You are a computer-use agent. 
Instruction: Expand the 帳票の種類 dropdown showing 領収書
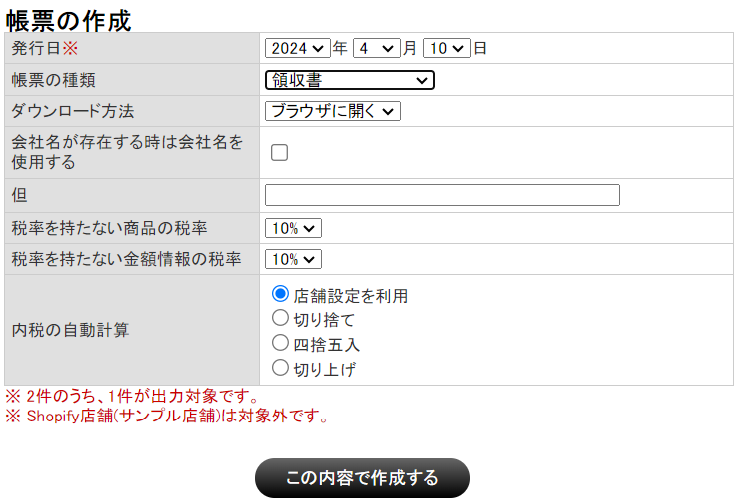[349, 80]
